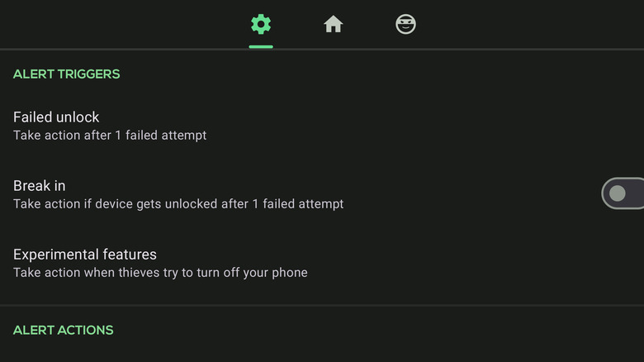Viewport: 644px width, 362px height.
Task: Toggle the Break in switch
Action: coord(623,194)
